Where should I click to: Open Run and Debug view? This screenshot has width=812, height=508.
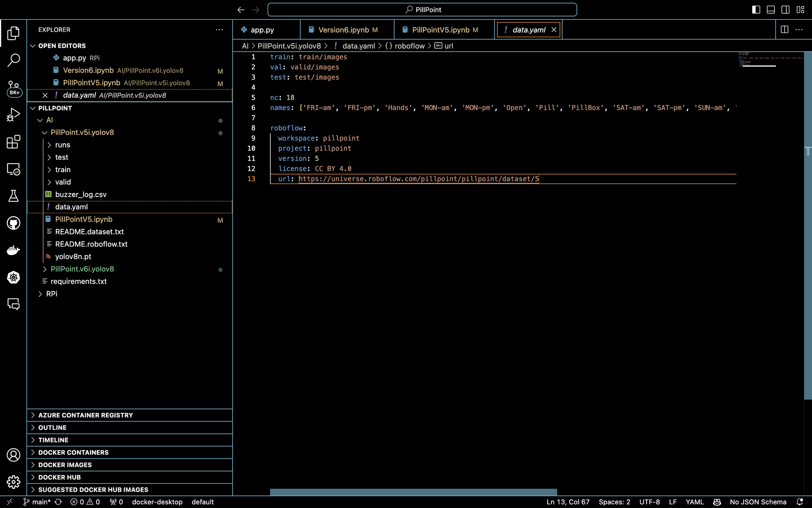14,114
